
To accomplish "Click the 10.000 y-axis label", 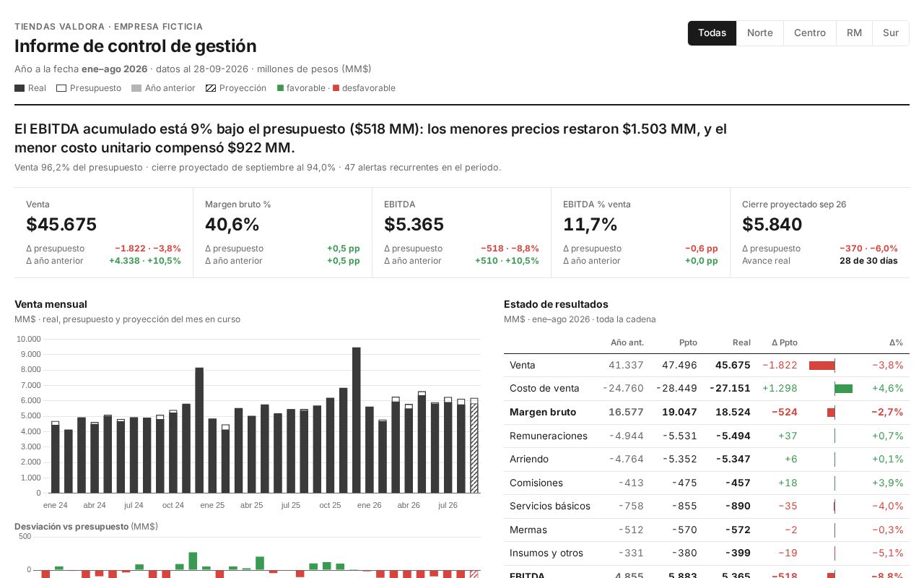I will pos(29,339).
